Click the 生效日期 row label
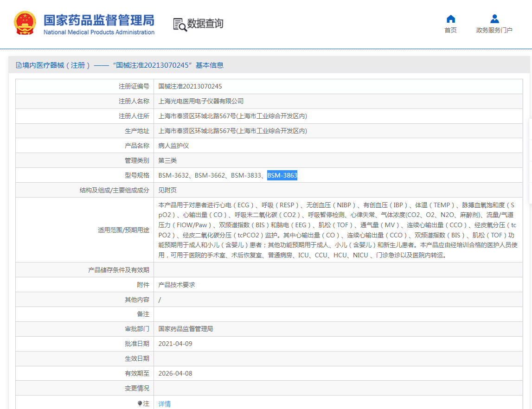Screen dimensions: 532x409 pyautogui.click(x=137, y=359)
